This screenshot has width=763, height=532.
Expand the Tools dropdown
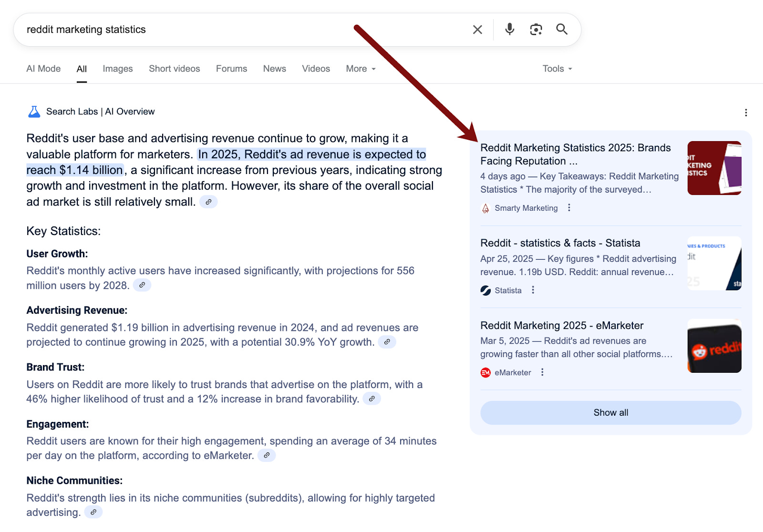(557, 69)
